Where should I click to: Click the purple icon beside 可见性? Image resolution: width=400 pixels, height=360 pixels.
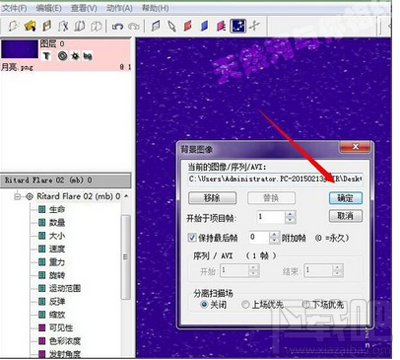pyautogui.click(x=42, y=328)
